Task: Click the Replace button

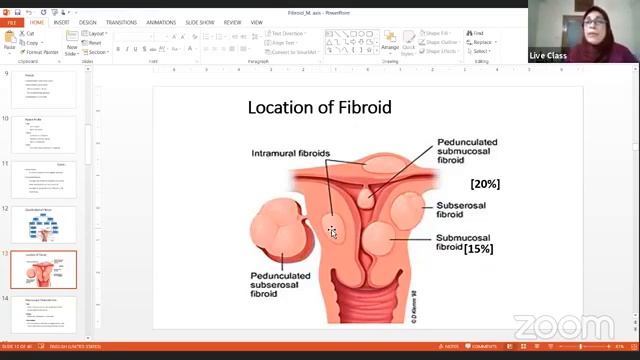Action: pos(481,42)
